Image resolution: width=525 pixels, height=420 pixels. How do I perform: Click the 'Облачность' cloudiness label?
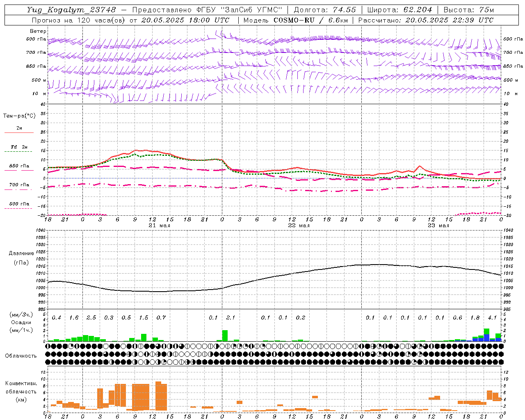21,356
